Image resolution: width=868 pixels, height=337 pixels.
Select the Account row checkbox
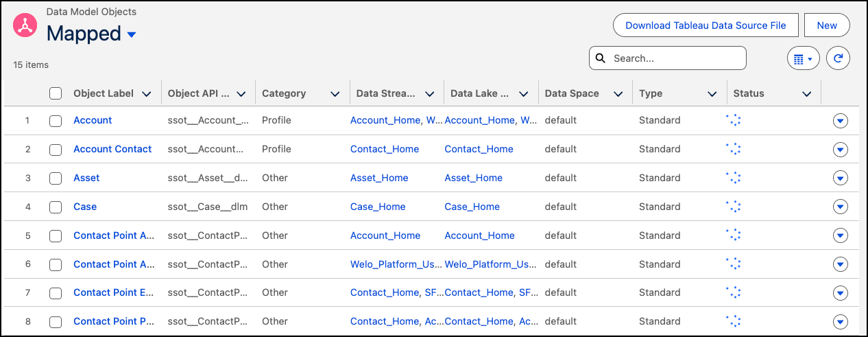tap(56, 121)
